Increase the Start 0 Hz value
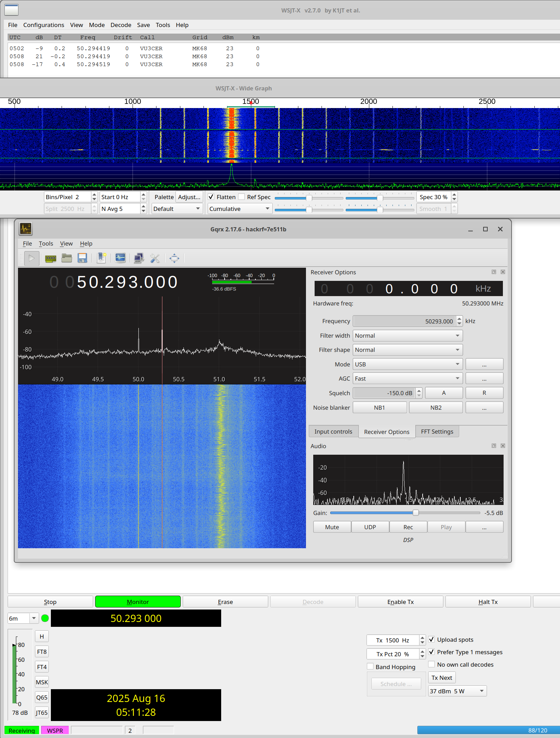 [x=143, y=195]
